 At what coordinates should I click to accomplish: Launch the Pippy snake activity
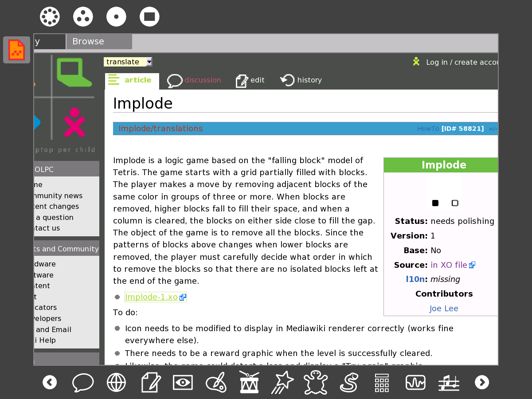click(x=349, y=382)
